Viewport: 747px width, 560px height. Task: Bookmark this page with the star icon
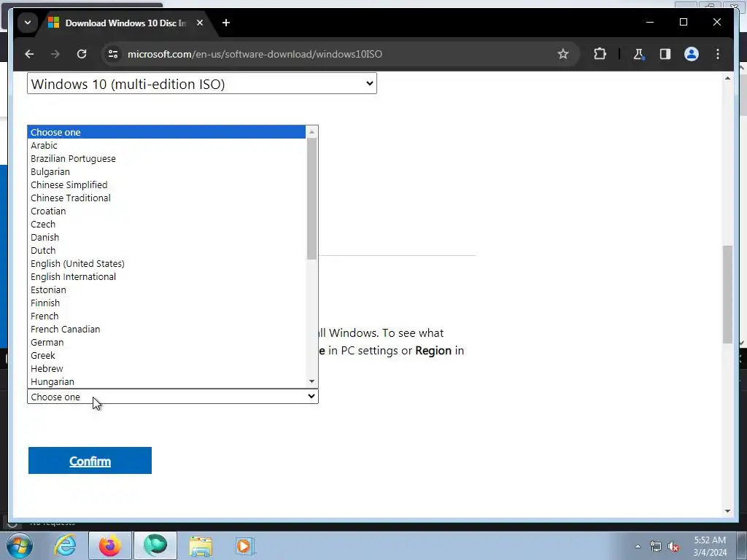pyautogui.click(x=563, y=54)
